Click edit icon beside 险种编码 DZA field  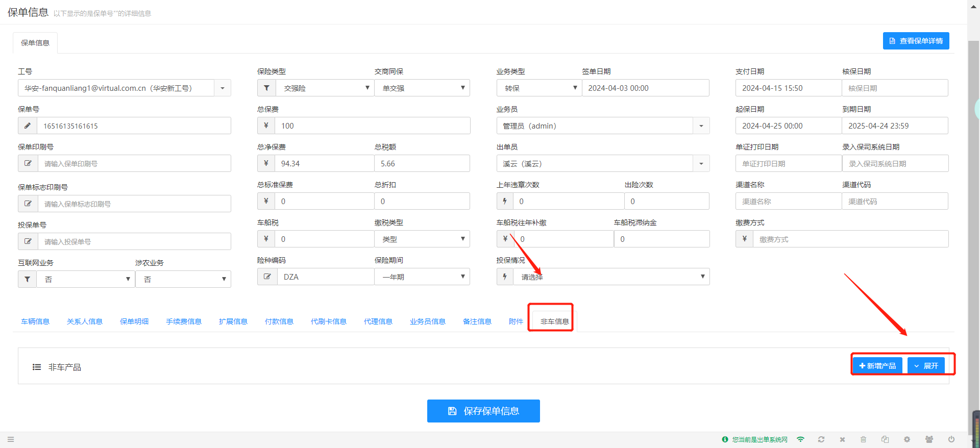(x=267, y=277)
